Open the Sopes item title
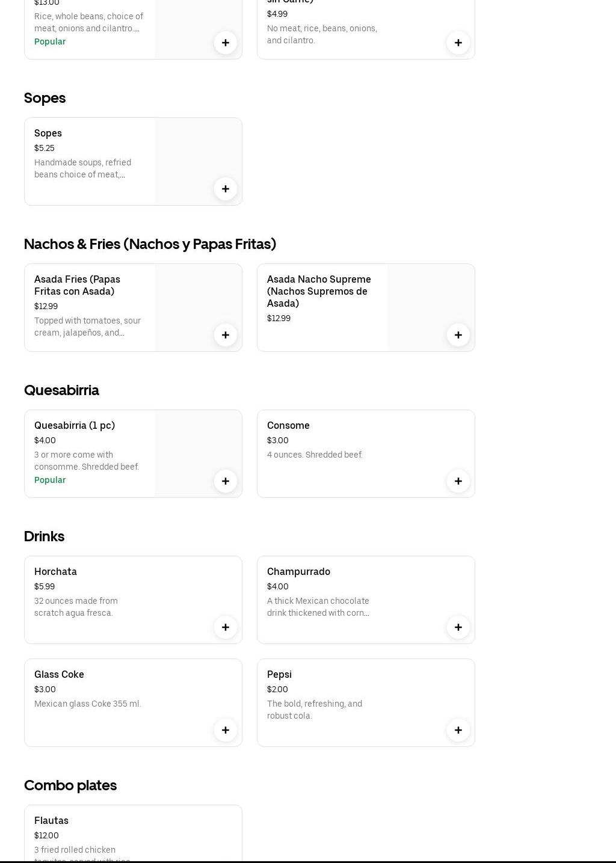Screen dimensions: 616x863 click(48, 134)
